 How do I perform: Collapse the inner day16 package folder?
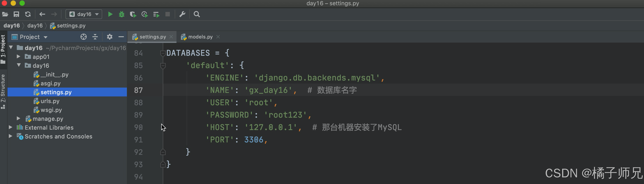[x=19, y=65]
